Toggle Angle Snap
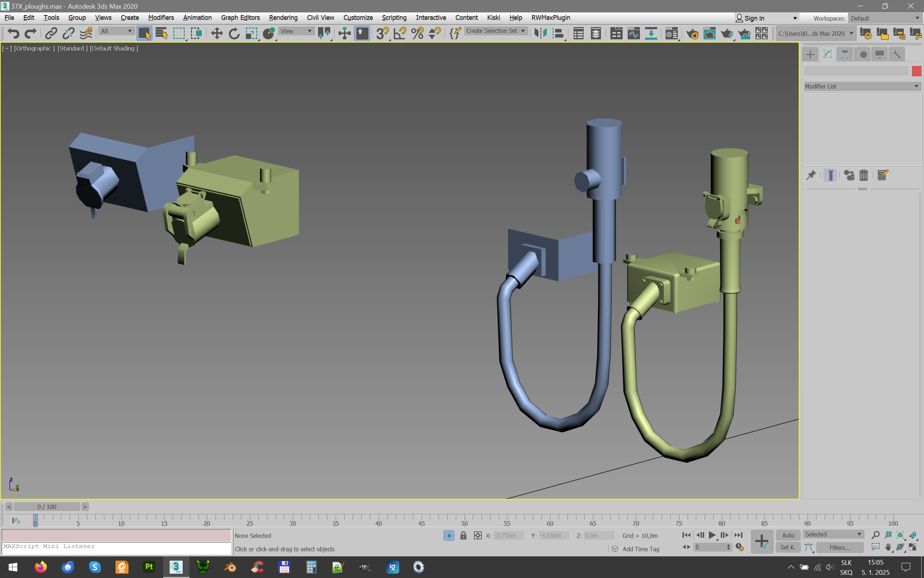The width and height of the screenshot is (924, 578). click(400, 34)
